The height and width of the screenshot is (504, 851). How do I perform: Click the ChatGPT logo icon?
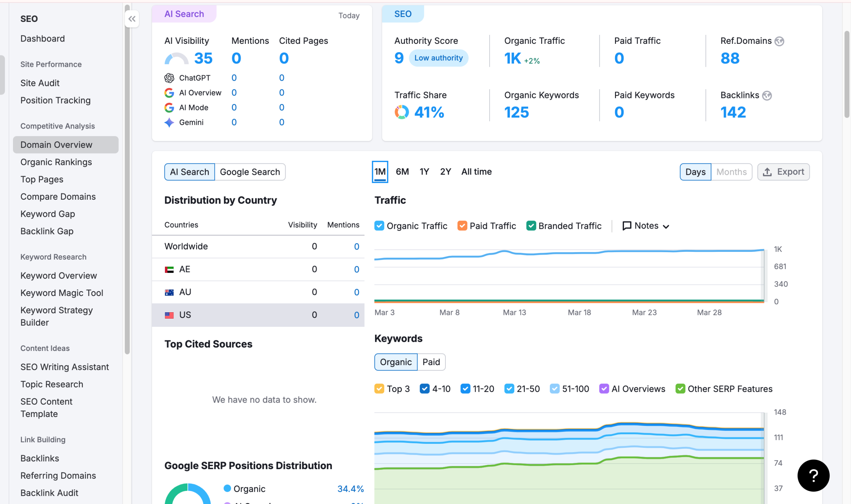tap(169, 78)
